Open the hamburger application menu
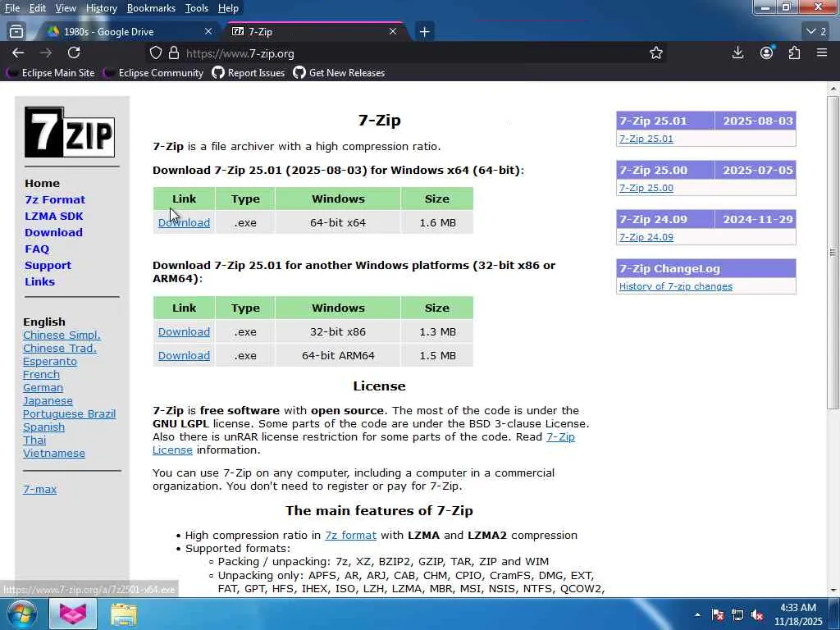The width and height of the screenshot is (840, 630). point(822,52)
